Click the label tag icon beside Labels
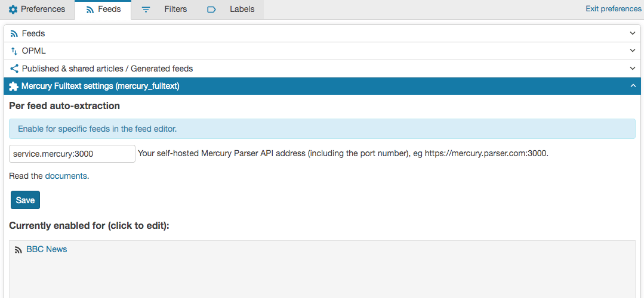The height and width of the screenshot is (298, 644). pos(211,10)
